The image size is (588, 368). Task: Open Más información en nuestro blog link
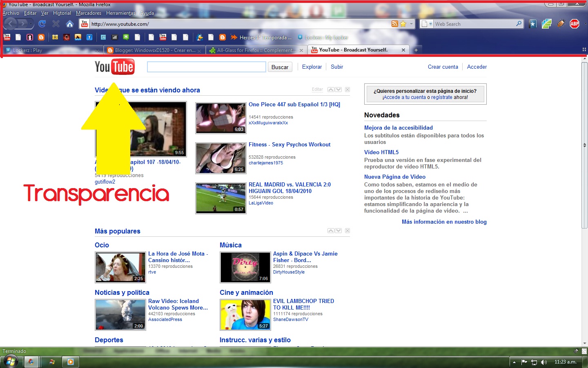pos(444,222)
